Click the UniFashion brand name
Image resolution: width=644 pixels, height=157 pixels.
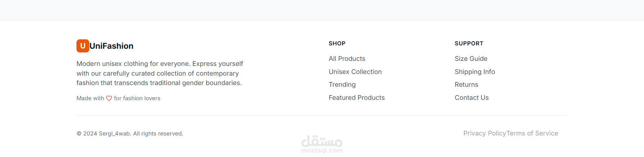[x=111, y=46]
